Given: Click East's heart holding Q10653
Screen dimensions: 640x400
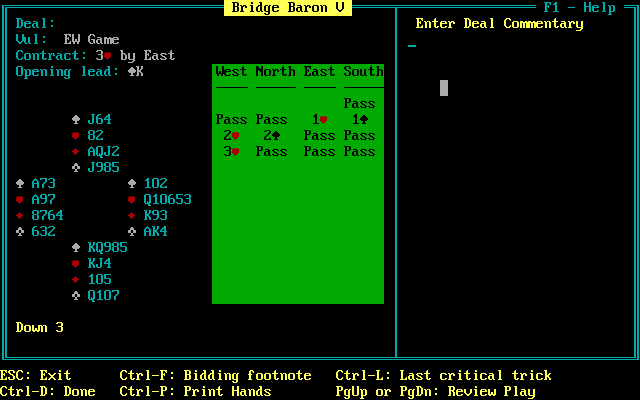Looking at the screenshot, I should pyautogui.click(x=167, y=200).
